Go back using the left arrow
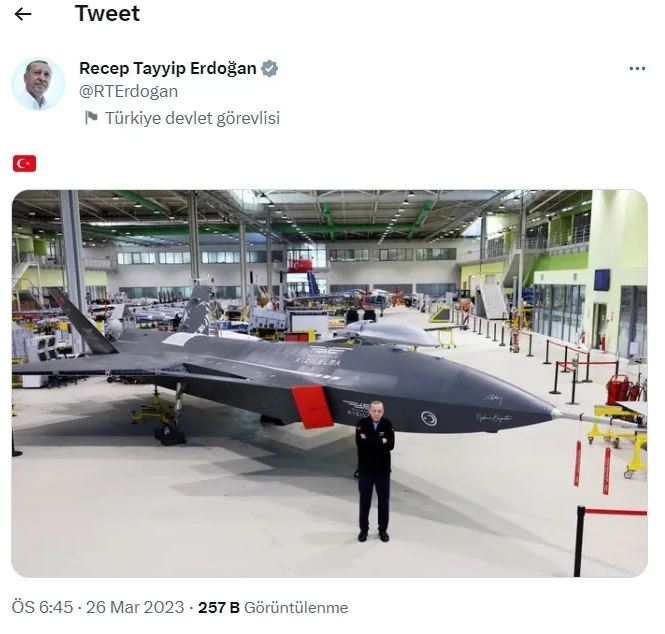 click(23, 14)
